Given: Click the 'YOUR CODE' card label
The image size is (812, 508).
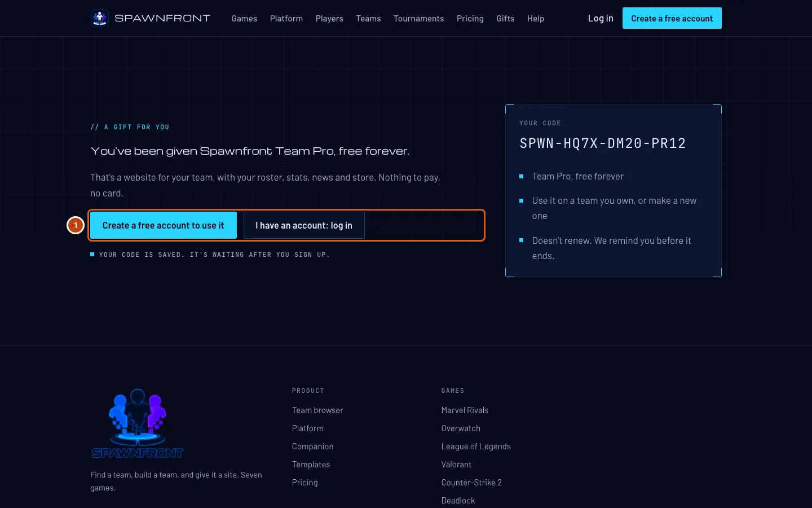Looking at the screenshot, I should 540,123.
